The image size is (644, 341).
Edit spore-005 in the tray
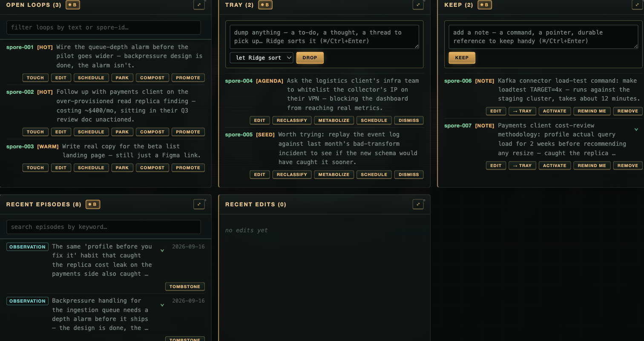click(260, 174)
